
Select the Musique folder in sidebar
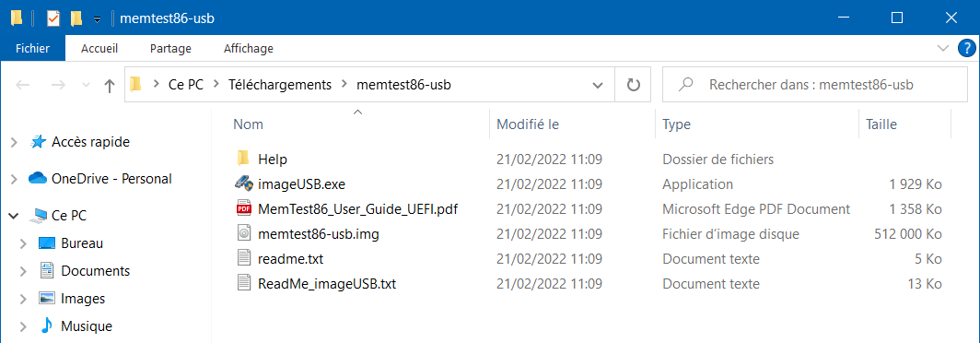point(87,326)
